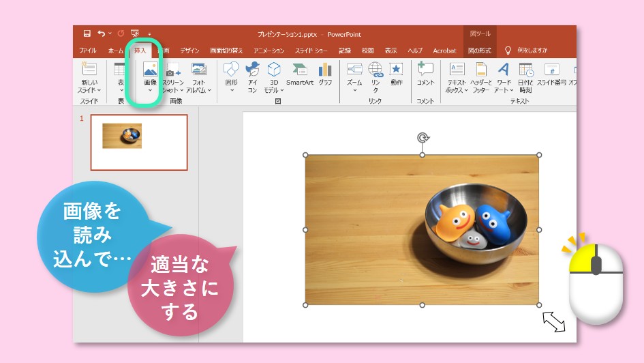
Task: Switch to the 表示 tab
Action: [390, 50]
